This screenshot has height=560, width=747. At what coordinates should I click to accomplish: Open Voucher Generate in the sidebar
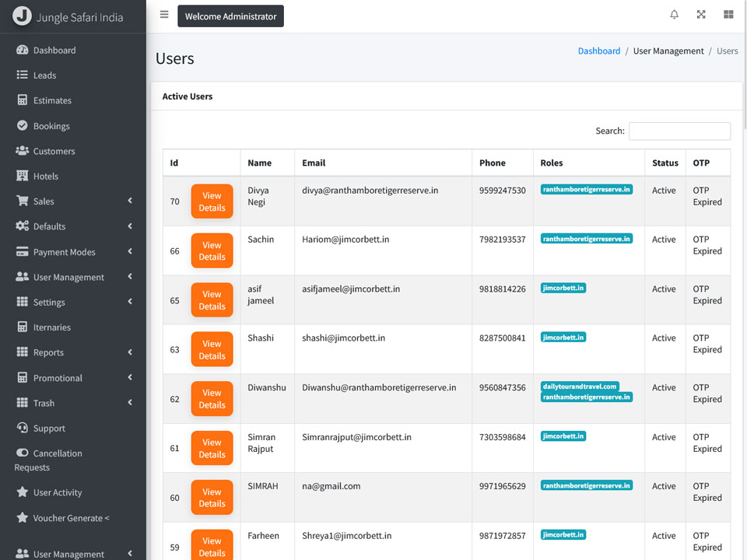tap(73, 518)
